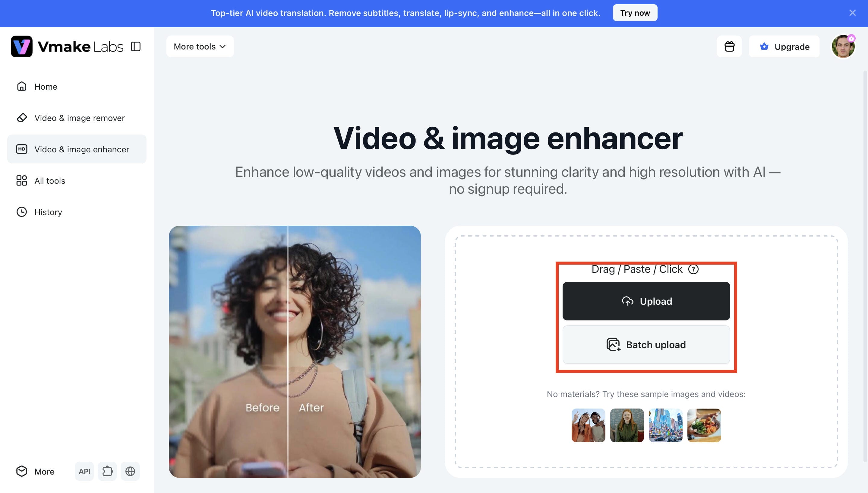The image size is (868, 493).
Task: Select the food bowl sample image
Action: tap(704, 425)
